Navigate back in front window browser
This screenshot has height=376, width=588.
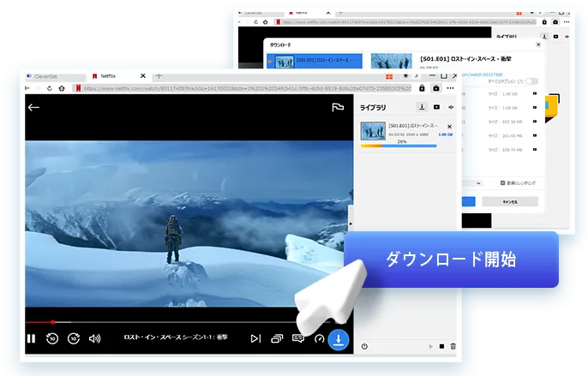27,88
